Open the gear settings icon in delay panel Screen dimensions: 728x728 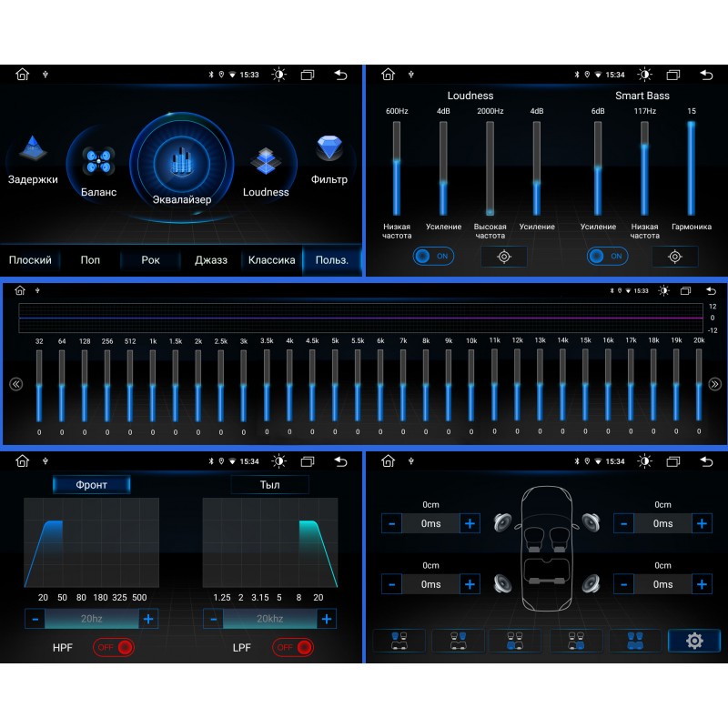point(693,641)
